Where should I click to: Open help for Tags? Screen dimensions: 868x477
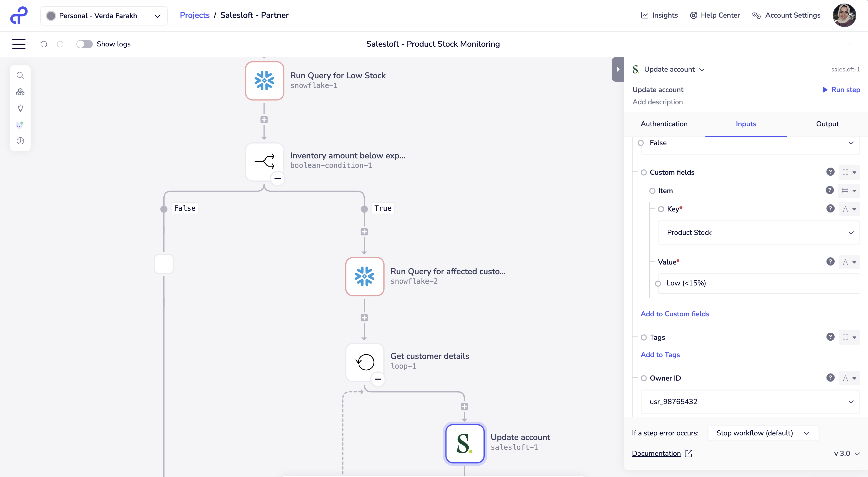pyautogui.click(x=830, y=337)
